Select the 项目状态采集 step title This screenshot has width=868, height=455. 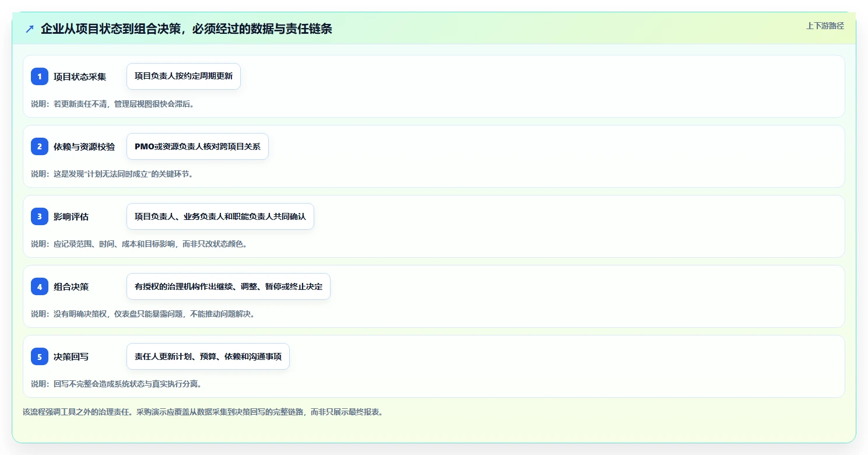pyautogui.click(x=80, y=76)
